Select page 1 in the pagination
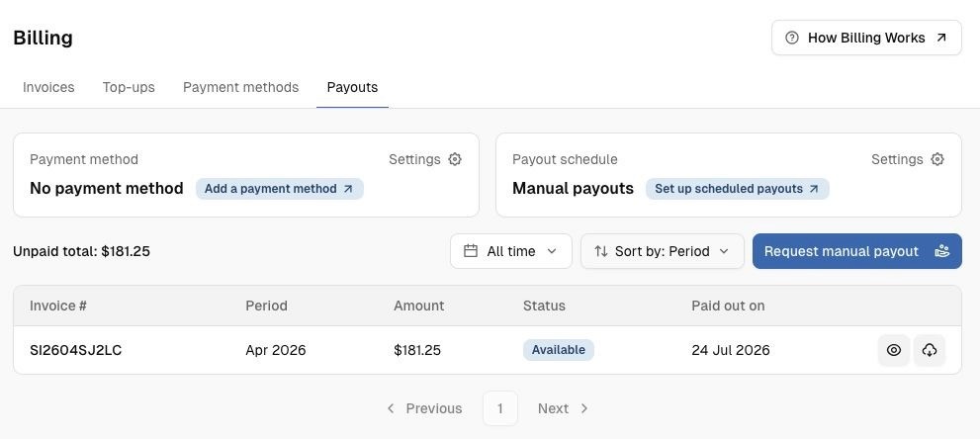 (500, 408)
